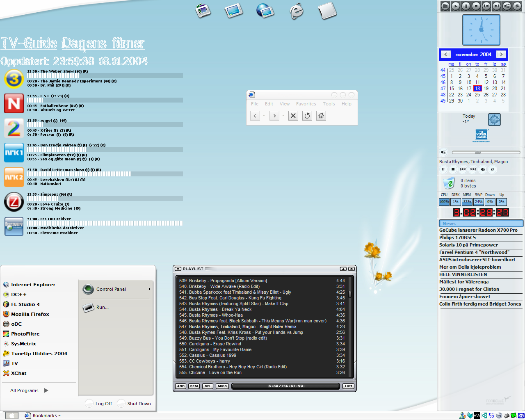Screen dimensions: 525x420
Task: Expand Control Panel submenu arrow
Action: (x=150, y=289)
